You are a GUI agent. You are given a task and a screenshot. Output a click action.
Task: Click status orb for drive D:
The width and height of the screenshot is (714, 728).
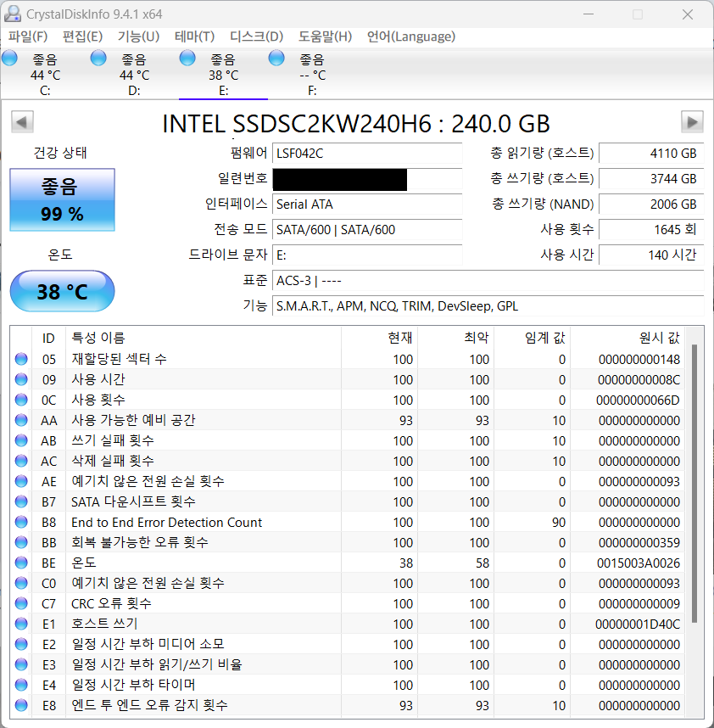pyautogui.click(x=98, y=59)
